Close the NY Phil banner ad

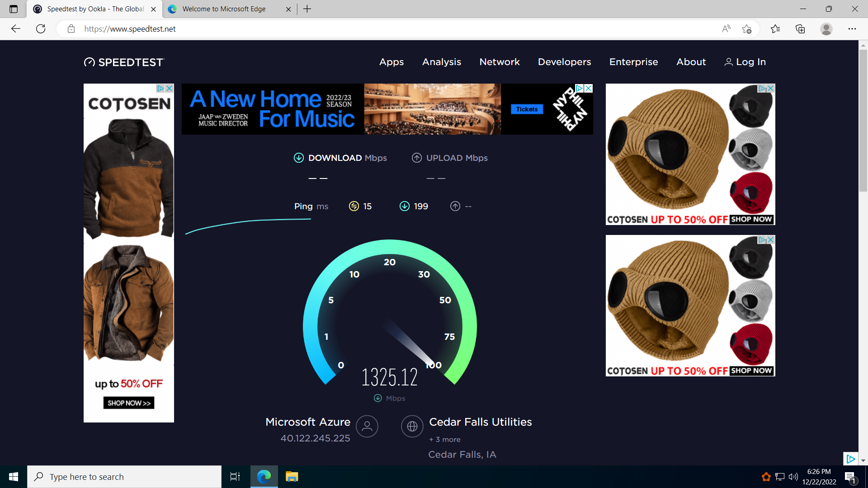[589, 88]
